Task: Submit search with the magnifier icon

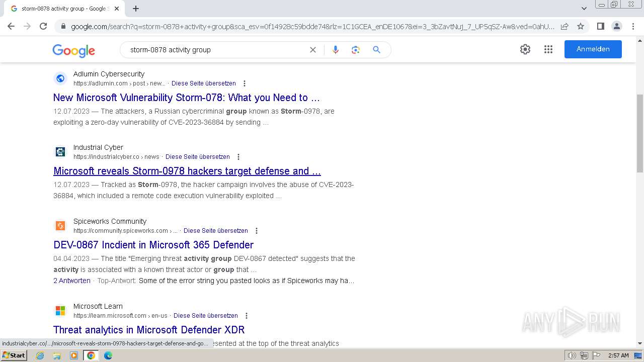Action: pyautogui.click(x=376, y=50)
